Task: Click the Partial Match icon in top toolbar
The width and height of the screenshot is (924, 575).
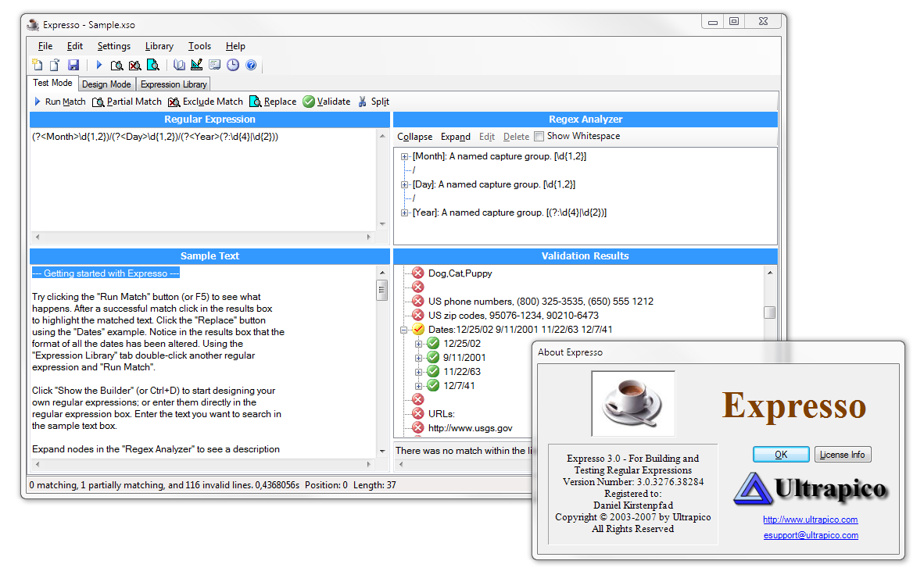Action: pos(116,65)
